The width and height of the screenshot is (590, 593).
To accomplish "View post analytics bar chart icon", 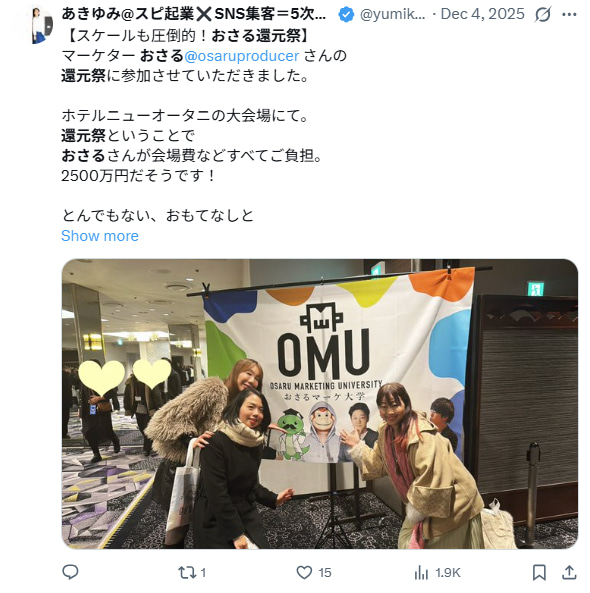I will coord(421,573).
